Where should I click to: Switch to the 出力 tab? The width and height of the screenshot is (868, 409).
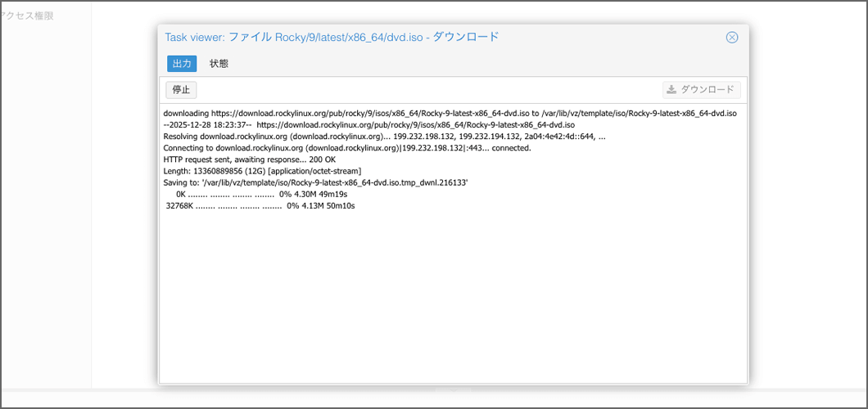tap(182, 63)
